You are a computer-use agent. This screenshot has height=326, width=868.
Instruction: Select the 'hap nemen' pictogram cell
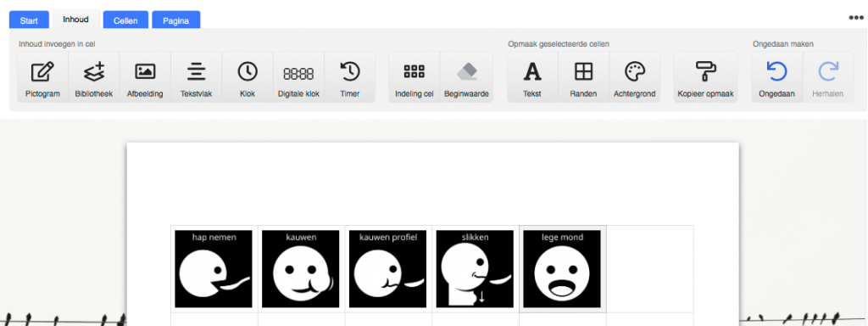tap(214, 269)
